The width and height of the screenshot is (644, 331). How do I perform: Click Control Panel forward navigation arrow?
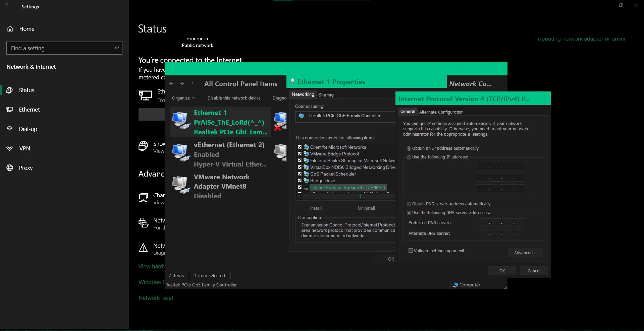tap(182, 83)
